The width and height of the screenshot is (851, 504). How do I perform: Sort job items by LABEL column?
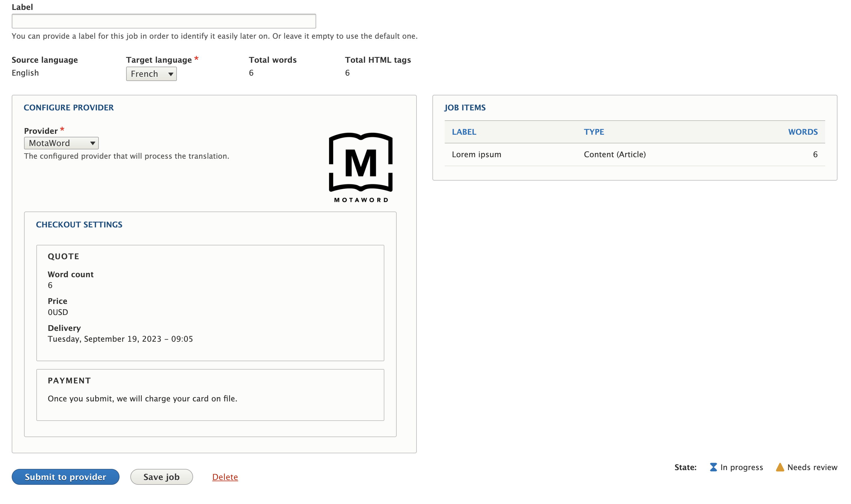[x=464, y=132]
